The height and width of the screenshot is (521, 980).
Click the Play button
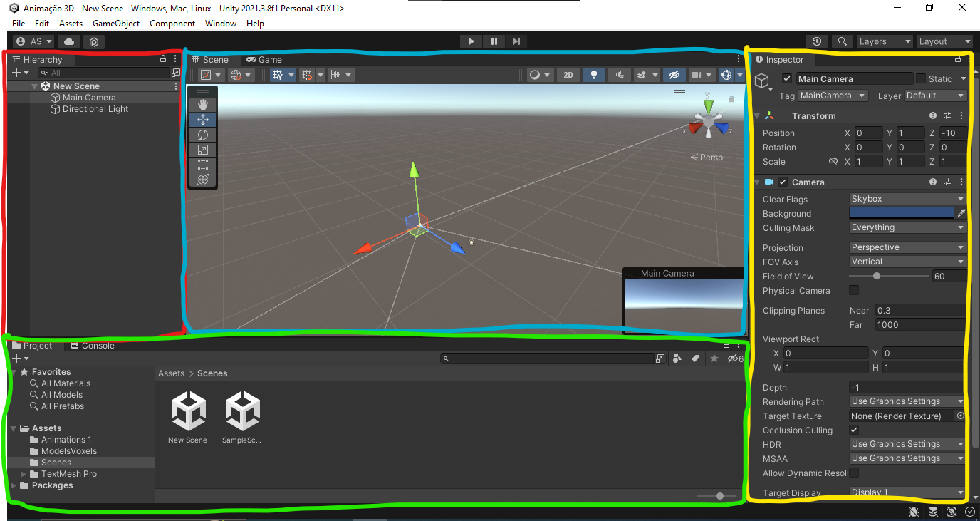pyautogui.click(x=471, y=41)
